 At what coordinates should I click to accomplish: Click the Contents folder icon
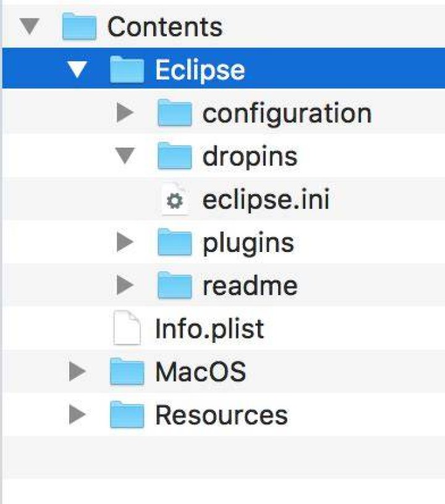pyautogui.click(x=79, y=26)
